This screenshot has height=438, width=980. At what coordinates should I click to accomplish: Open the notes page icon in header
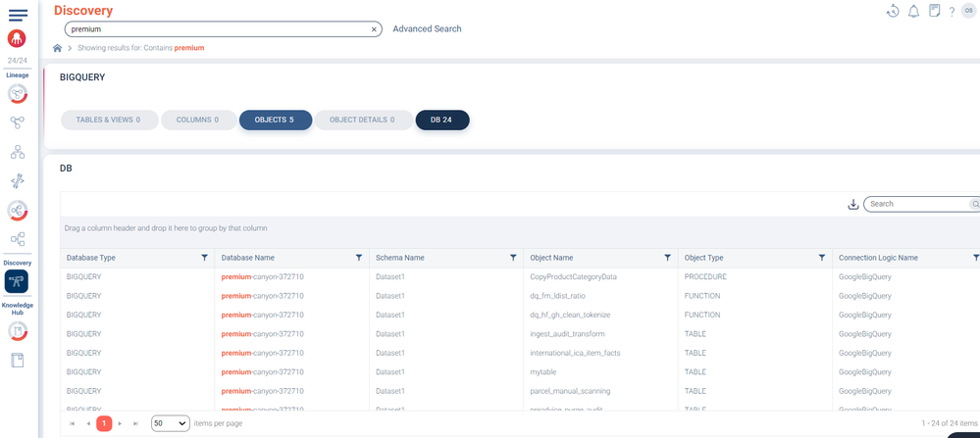934,11
